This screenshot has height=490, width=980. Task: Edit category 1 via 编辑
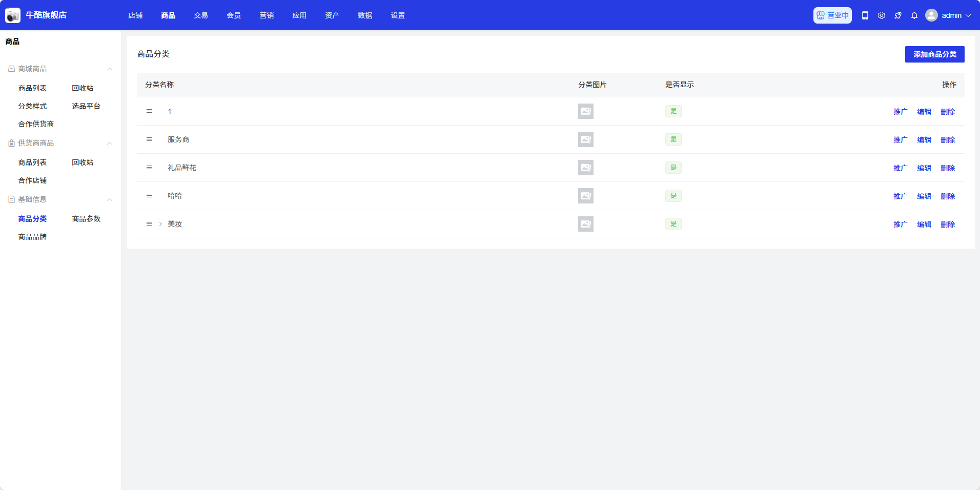[x=924, y=112]
